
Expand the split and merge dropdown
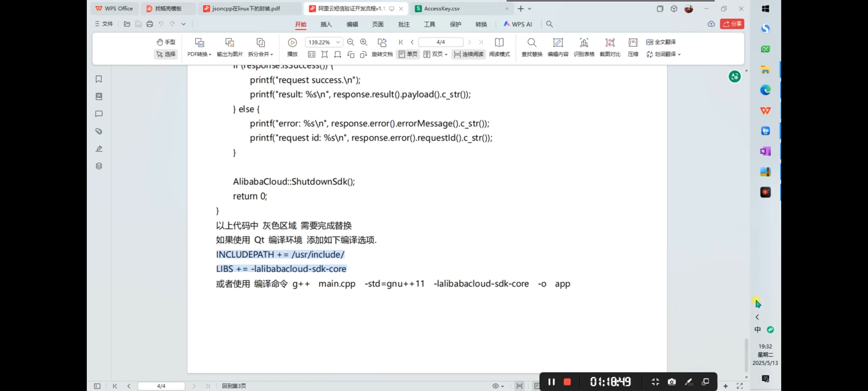[260, 54]
